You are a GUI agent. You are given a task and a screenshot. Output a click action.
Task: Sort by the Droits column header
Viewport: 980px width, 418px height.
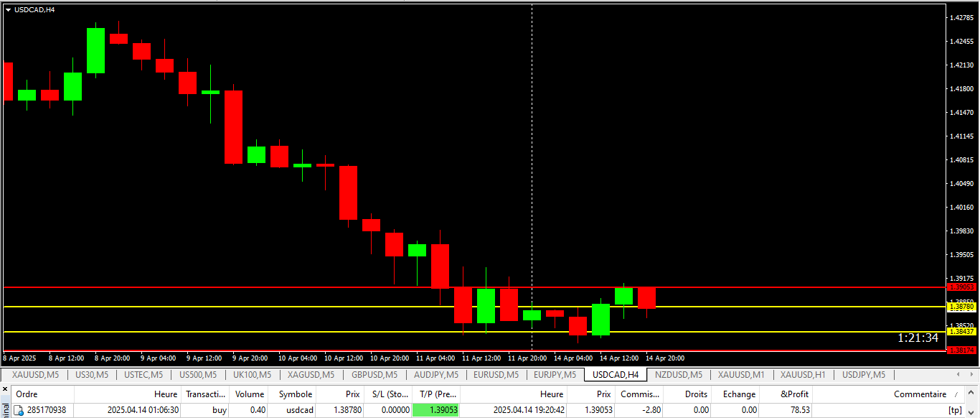click(688, 394)
